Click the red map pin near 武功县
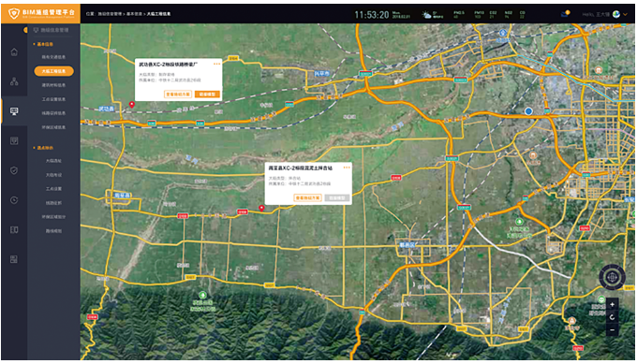 (x=132, y=105)
